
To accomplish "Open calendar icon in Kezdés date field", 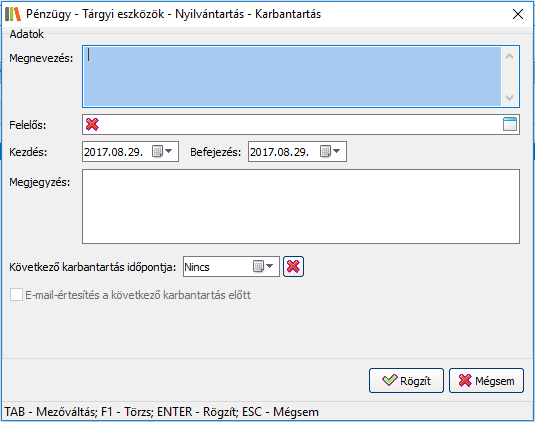I will (157, 151).
